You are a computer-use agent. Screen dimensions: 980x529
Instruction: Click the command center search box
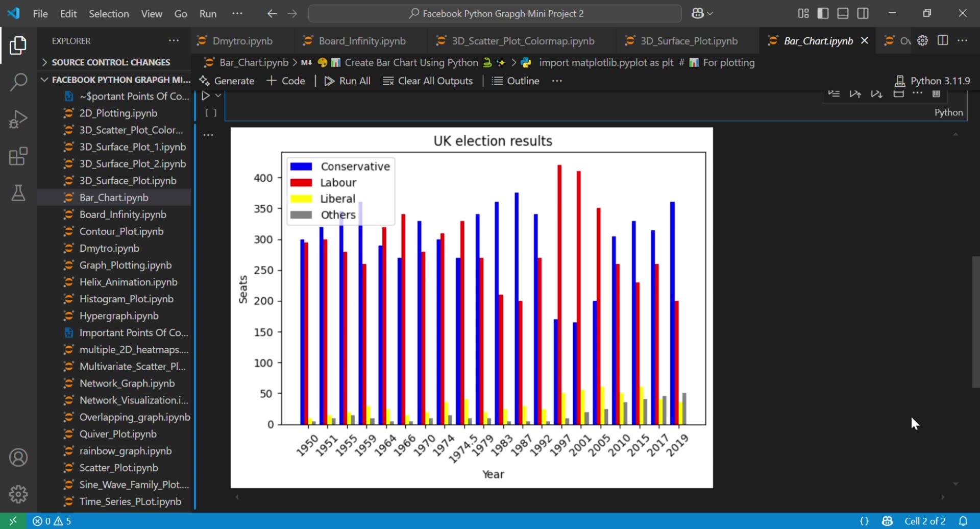(495, 13)
